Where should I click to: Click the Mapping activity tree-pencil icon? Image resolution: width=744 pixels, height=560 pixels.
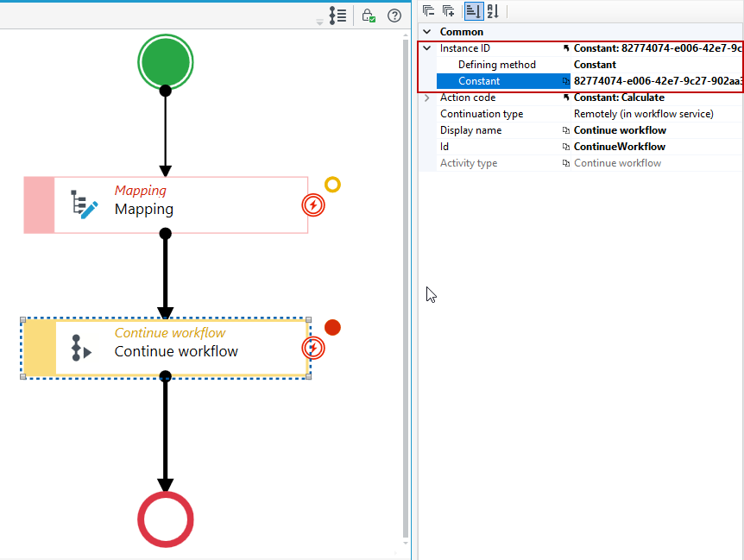(x=85, y=204)
